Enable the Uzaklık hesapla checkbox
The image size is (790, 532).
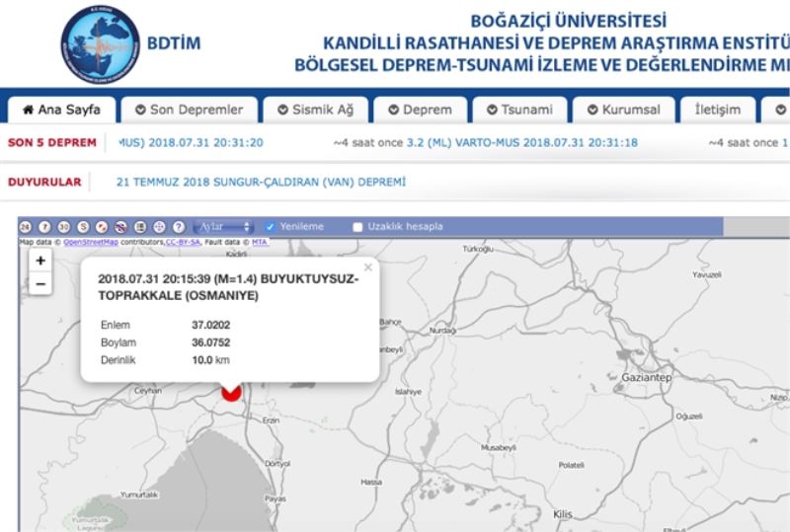(357, 227)
